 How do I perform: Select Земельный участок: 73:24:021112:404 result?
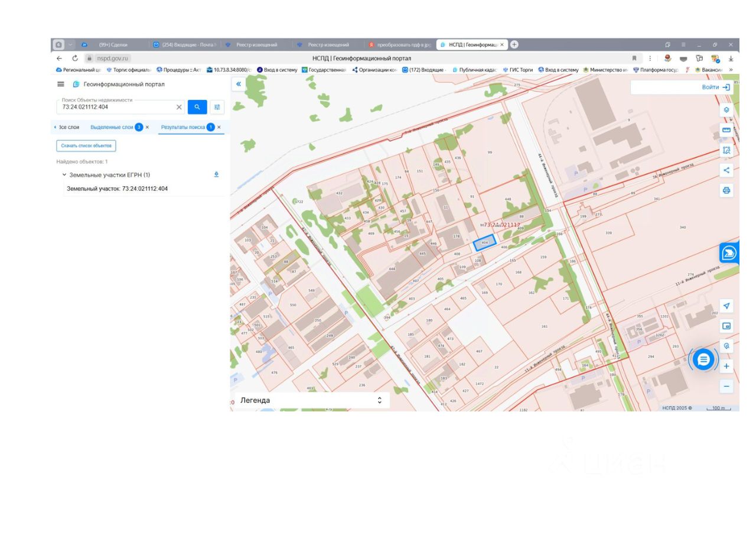[x=117, y=189]
